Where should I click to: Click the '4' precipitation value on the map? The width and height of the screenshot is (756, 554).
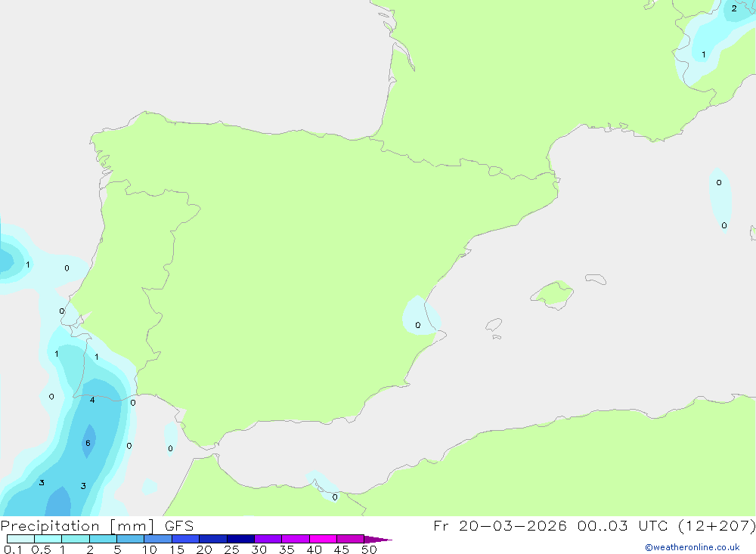click(x=92, y=400)
